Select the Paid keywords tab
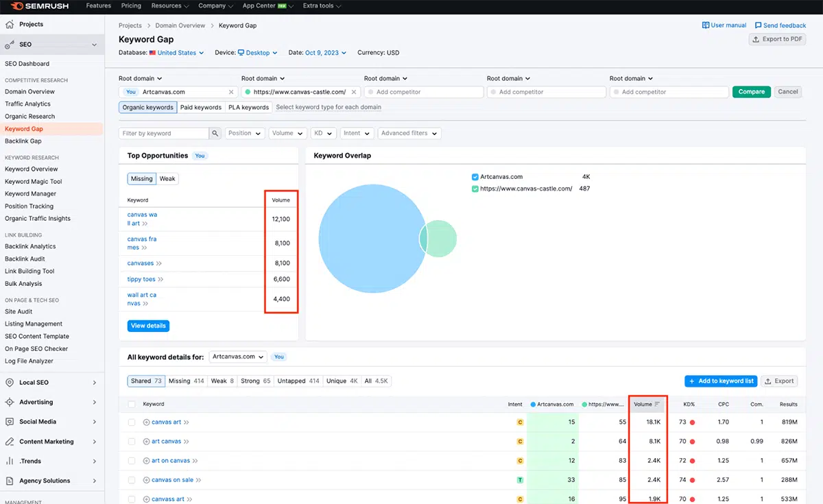 click(201, 107)
